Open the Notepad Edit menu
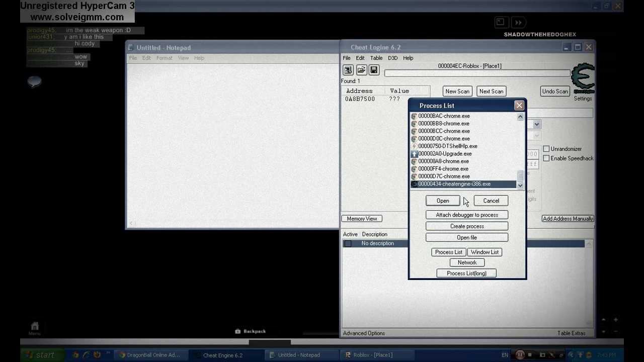 (x=146, y=58)
